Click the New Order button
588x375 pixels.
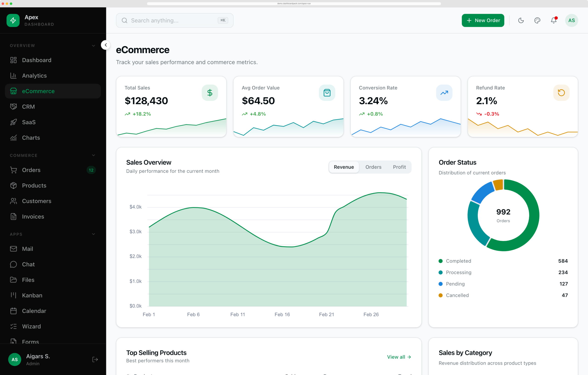pyautogui.click(x=483, y=20)
